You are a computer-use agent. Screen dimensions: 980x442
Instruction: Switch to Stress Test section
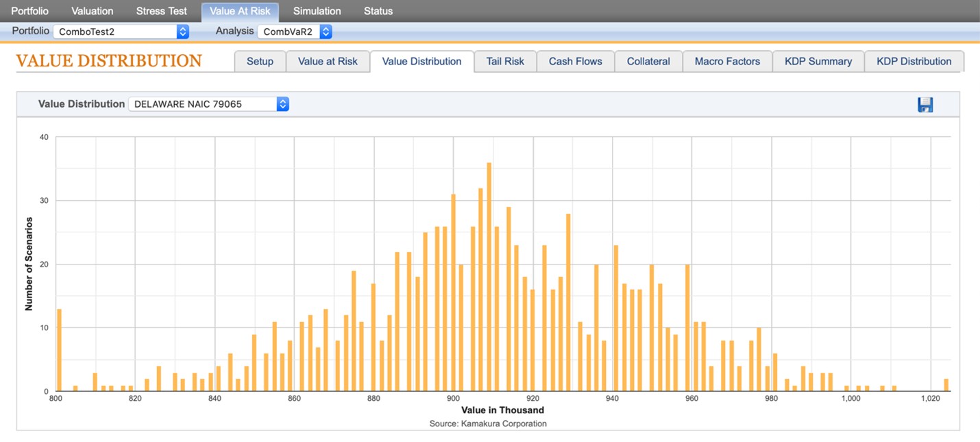162,11
